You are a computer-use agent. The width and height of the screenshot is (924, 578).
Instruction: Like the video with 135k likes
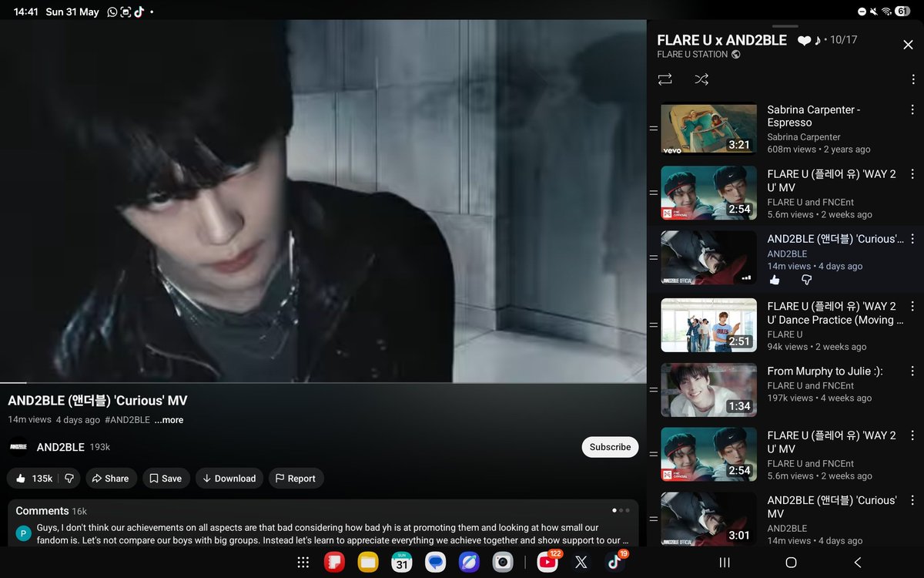34,479
